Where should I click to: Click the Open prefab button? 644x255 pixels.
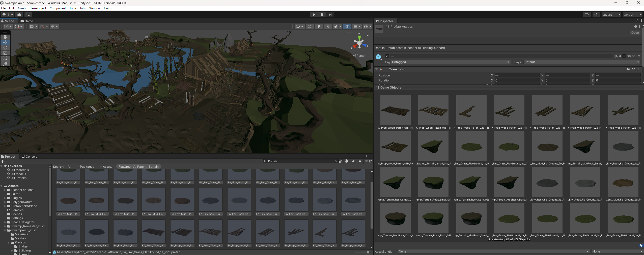click(635, 33)
